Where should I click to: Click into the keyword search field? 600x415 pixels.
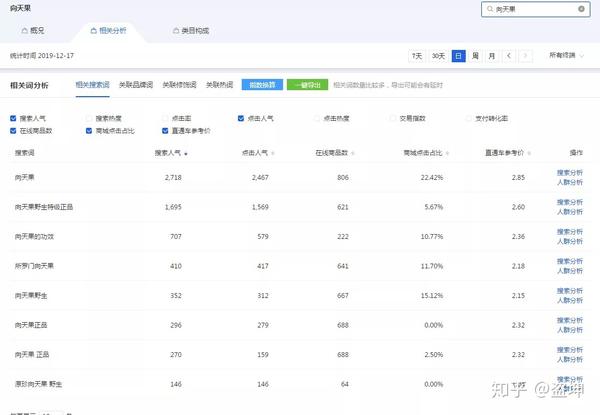536,9
